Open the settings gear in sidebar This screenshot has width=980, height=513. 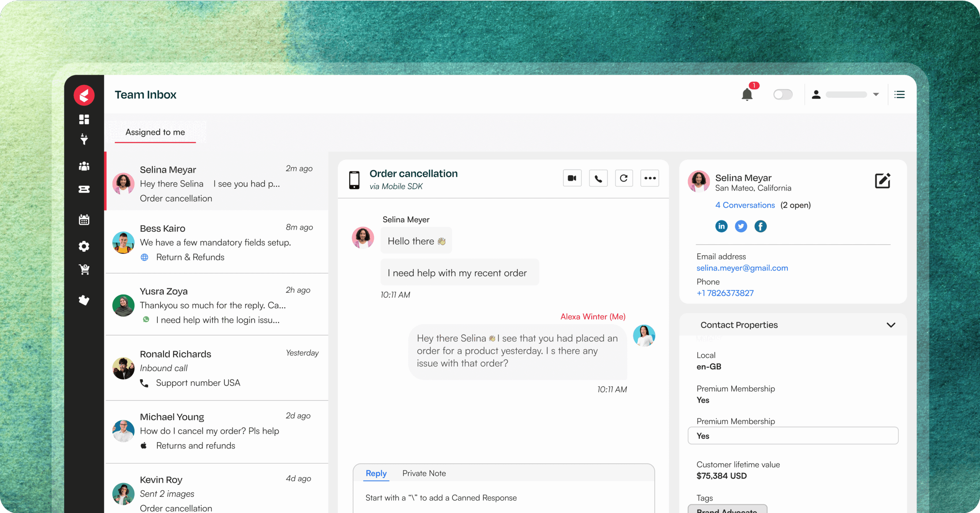coord(84,246)
